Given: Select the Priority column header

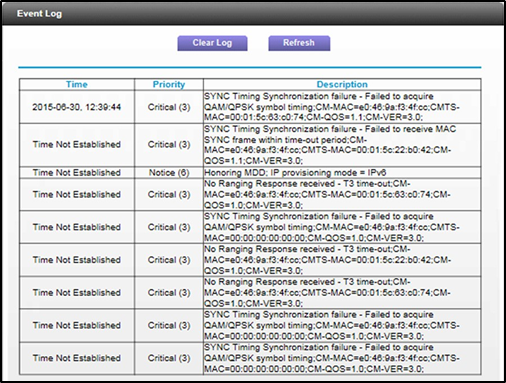Looking at the screenshot, I should tap(169, 84).
